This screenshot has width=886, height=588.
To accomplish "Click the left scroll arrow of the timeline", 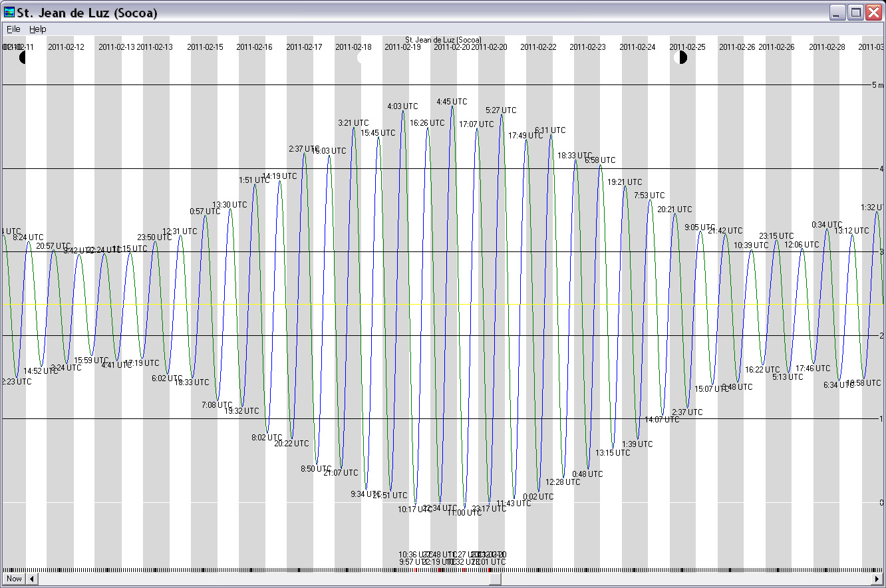I will (x=33, y=579).
